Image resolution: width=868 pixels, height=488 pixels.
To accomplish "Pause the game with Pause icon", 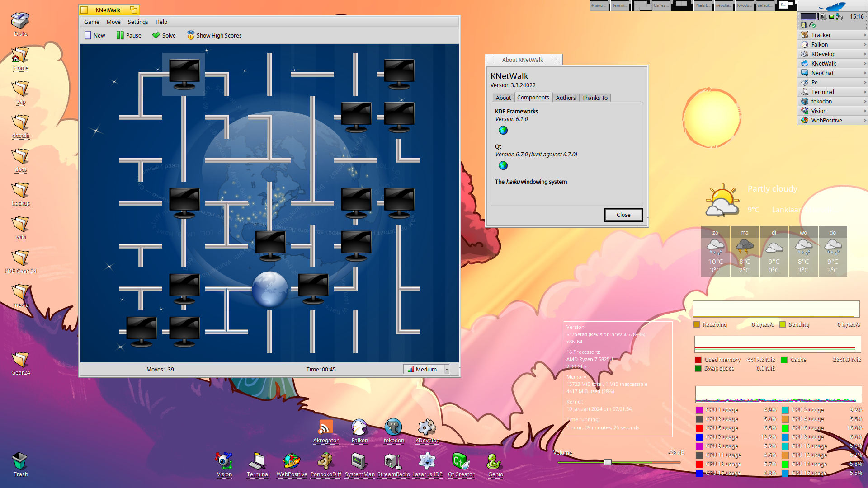I will (120, 35).
